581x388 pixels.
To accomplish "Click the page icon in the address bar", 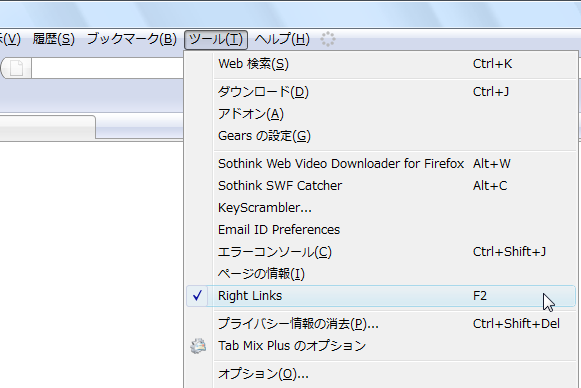I will click(17, 68).
